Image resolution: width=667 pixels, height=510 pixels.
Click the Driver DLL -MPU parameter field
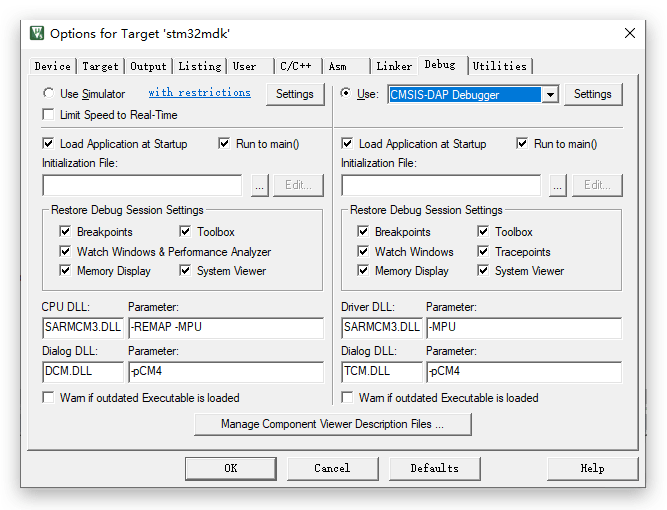[524, 328]
